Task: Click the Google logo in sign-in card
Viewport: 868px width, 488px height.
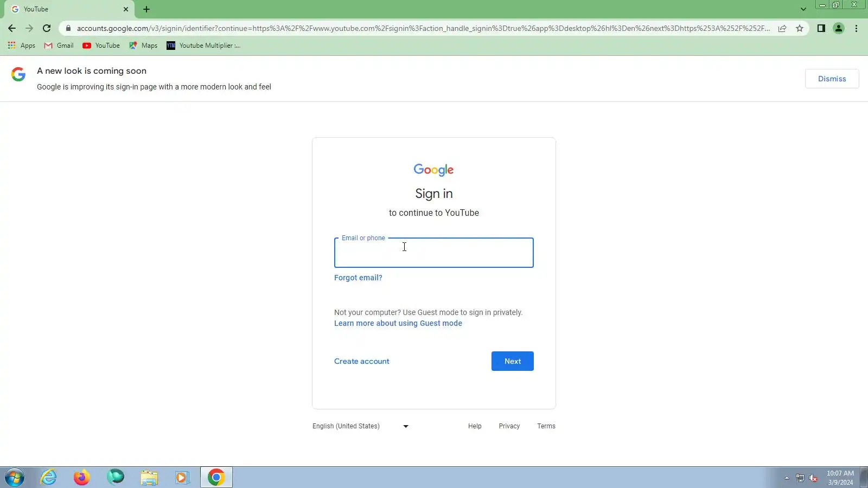Action: pos(434,170)
